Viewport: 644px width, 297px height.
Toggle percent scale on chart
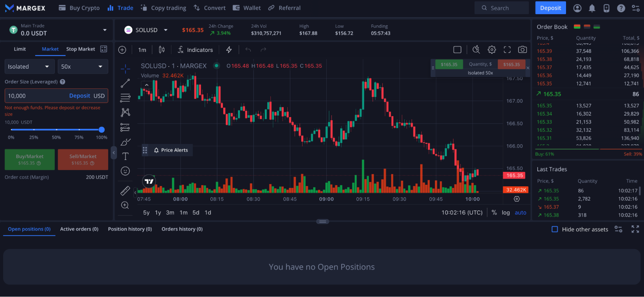494,213
